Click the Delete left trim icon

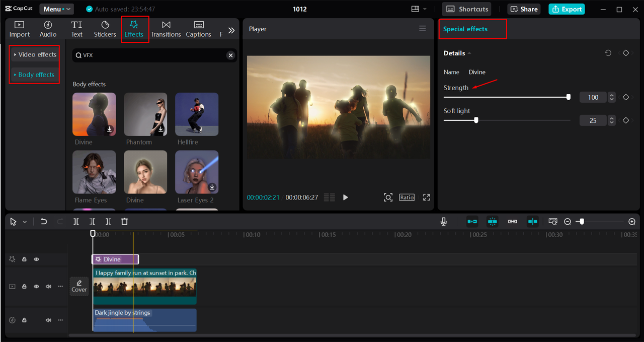coord(92,222)
